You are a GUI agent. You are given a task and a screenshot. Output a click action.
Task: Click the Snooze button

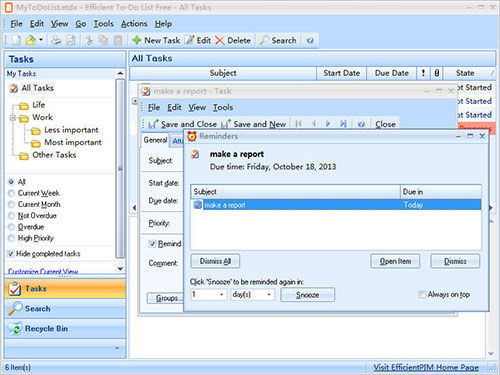point(308,295)
